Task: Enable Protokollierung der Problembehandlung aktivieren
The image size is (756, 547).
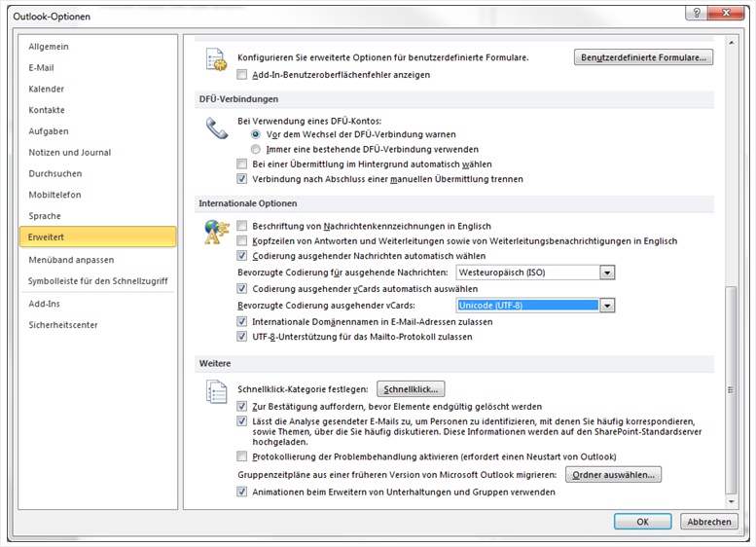Action: (x=242, y=456)
